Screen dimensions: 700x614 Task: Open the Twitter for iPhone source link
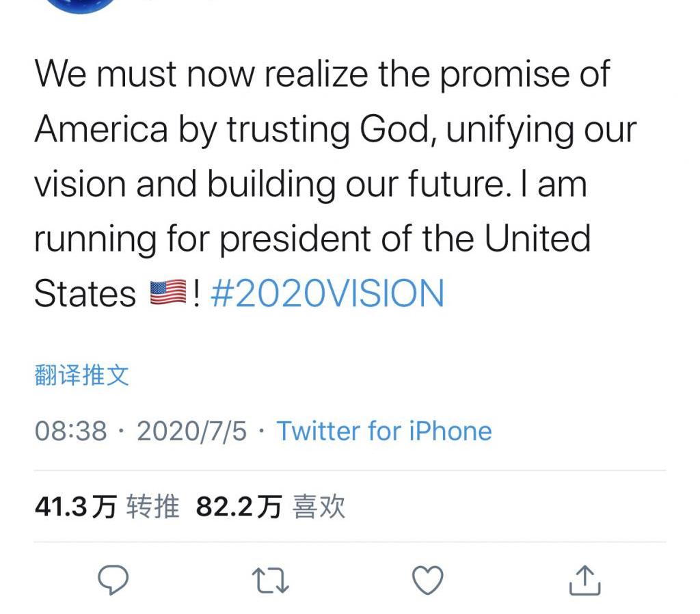coord(383,431)
